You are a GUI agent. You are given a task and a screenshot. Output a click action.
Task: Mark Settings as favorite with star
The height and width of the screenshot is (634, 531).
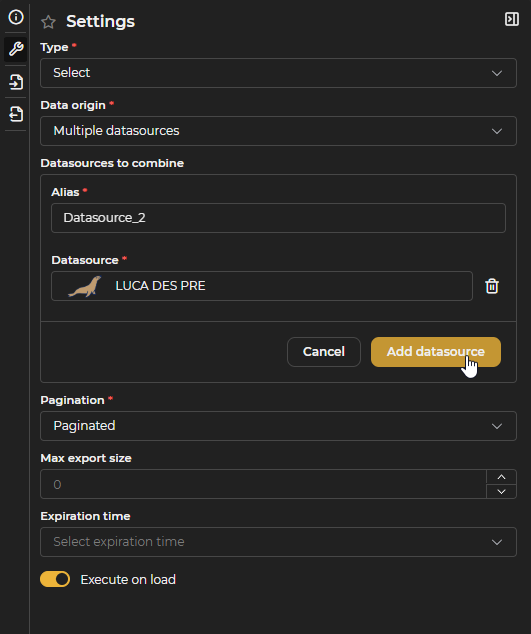click(x=48, y=22)
